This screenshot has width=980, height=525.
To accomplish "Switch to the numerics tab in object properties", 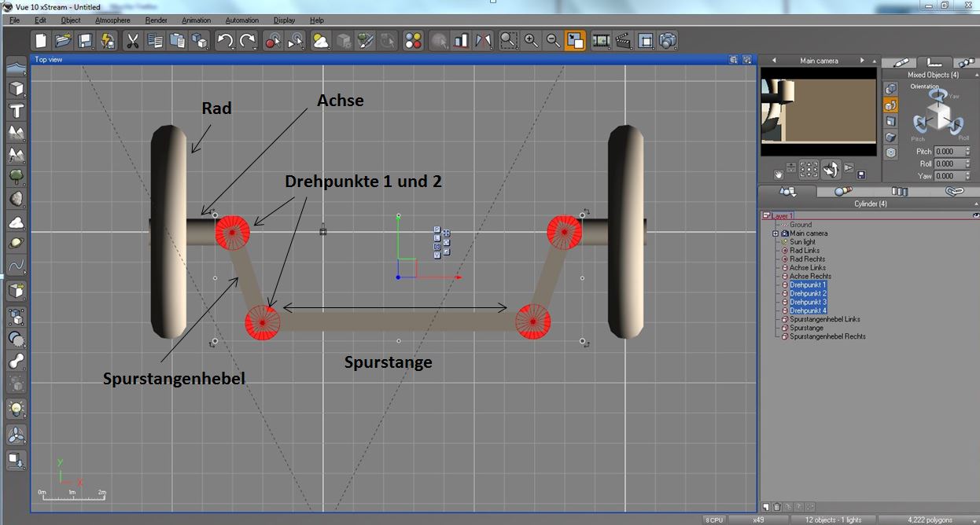I will (x=935, y=61).
